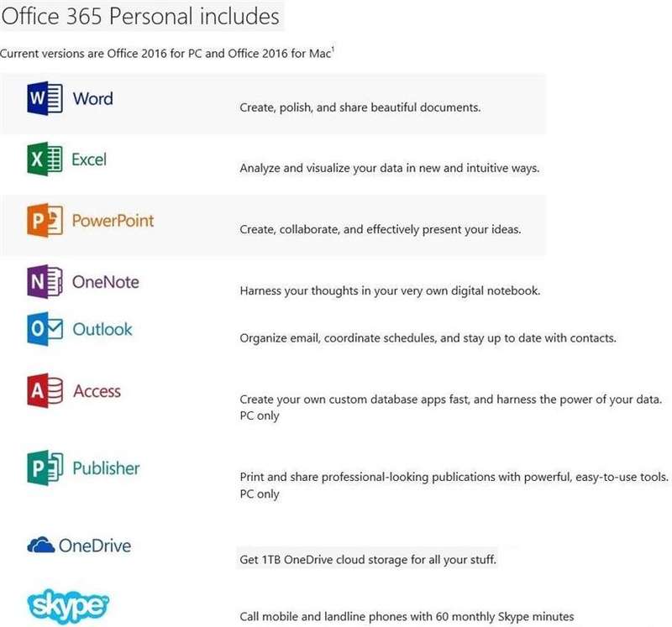Open the OneNote app icon

click(45, 282)
